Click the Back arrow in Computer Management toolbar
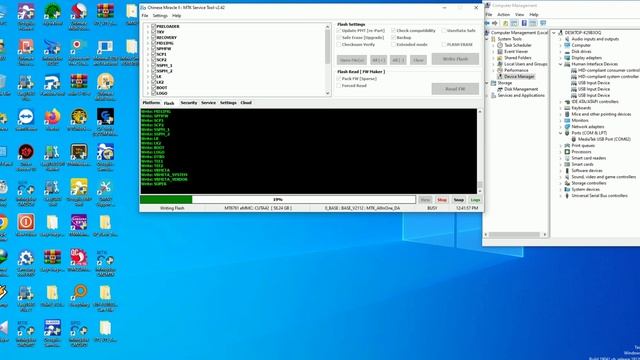 coord(487,23)
